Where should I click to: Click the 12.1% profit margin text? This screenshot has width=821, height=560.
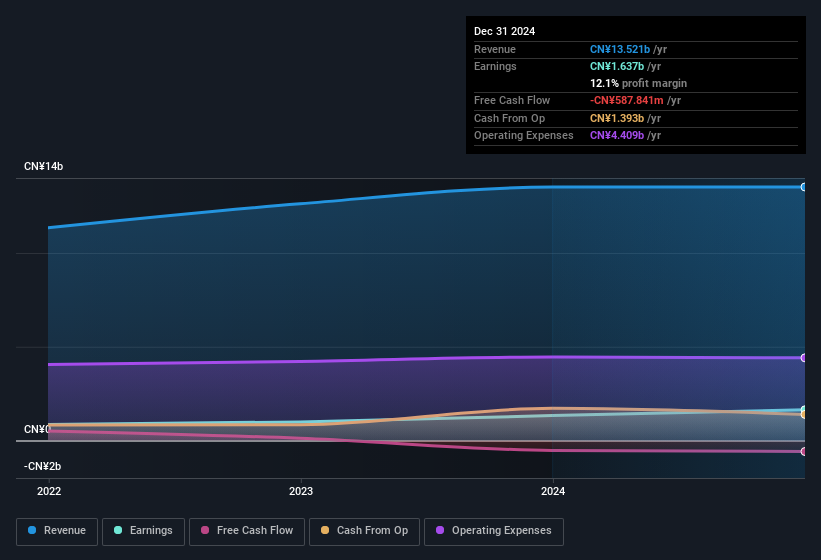tap(638, 83)
